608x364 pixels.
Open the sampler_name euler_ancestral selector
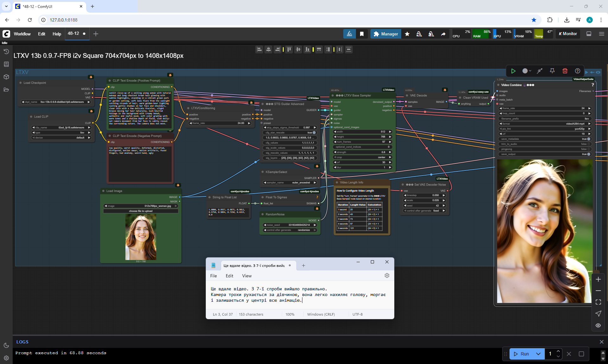tap(290, 182)
